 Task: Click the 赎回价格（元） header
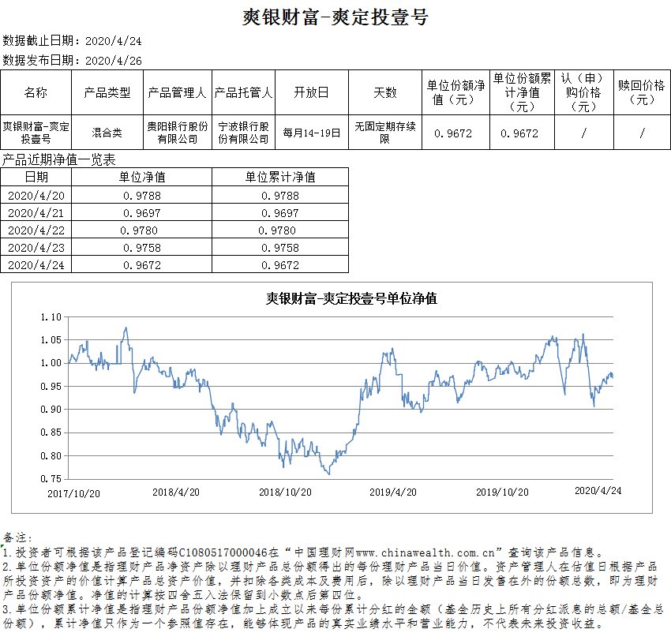pyautogui.click(x=642, y=92)
